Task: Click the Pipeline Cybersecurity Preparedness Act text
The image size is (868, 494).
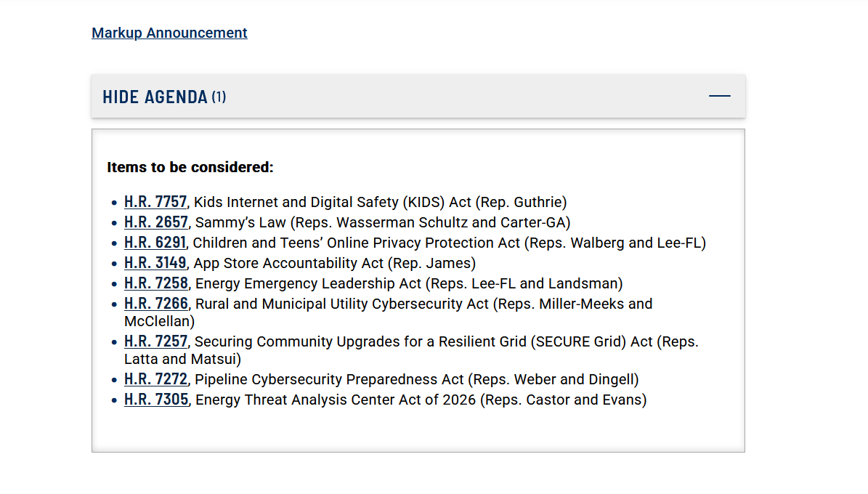Action: [x=329, y=379]
